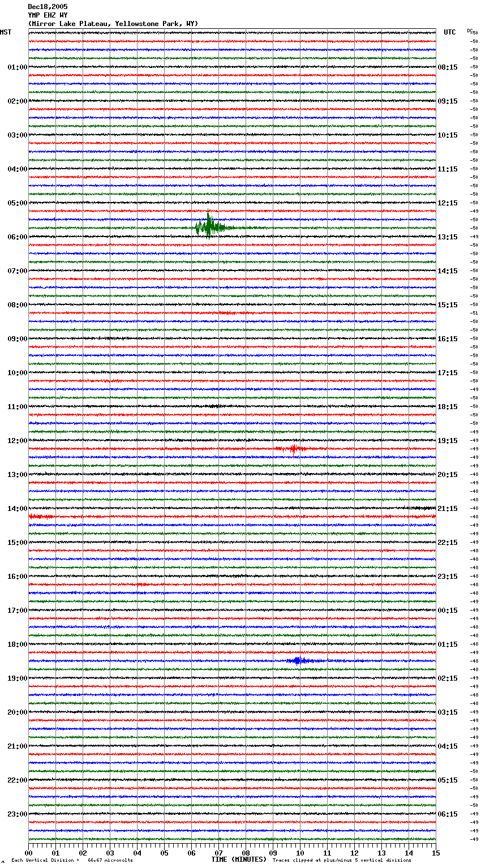
Task: Select the 12:00 MST time label
Action: (17, 441)
